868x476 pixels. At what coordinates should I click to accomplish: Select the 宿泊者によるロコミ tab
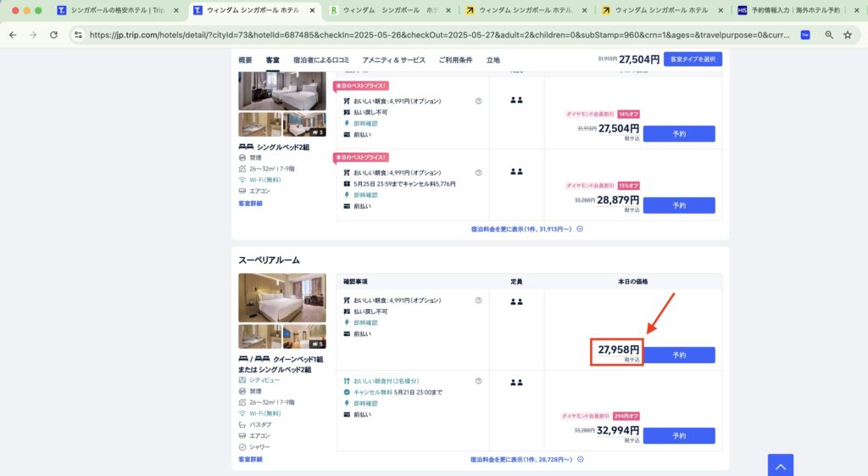[x=321, y=60]
